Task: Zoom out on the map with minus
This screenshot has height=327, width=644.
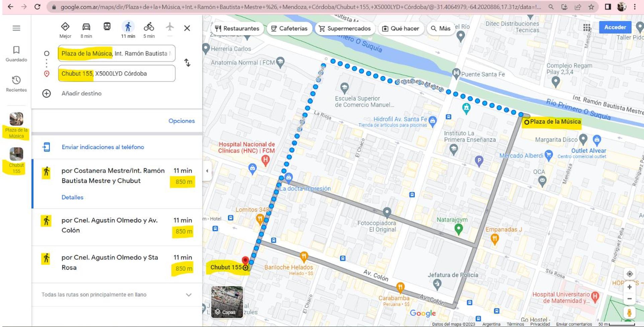Action: pyautogui.click(x=630, y=299)
